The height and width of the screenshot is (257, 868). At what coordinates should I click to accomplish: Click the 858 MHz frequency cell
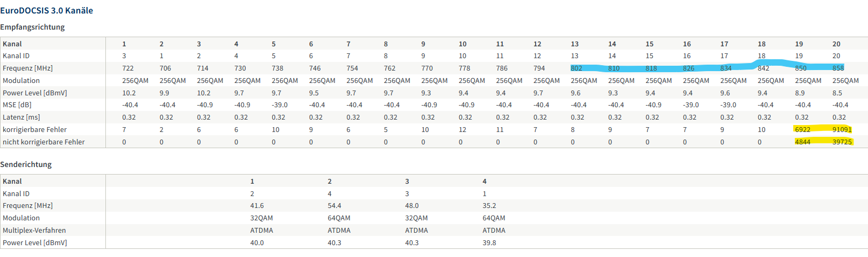(838, 68)
